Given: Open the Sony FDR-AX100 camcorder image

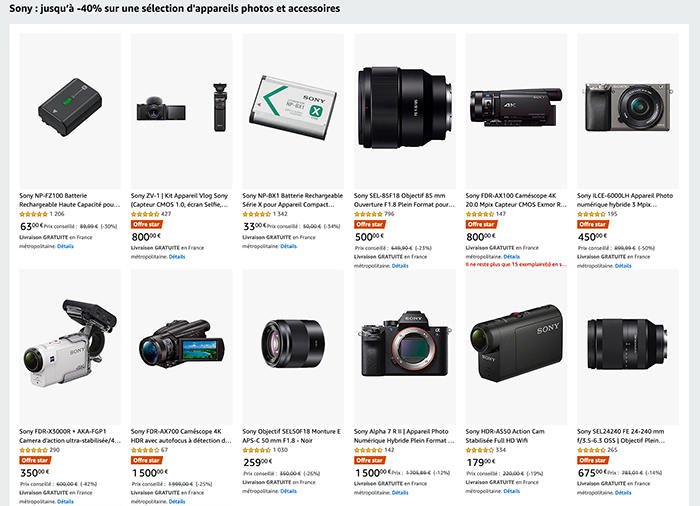Looking at the screenshot, I should (517, 111).
